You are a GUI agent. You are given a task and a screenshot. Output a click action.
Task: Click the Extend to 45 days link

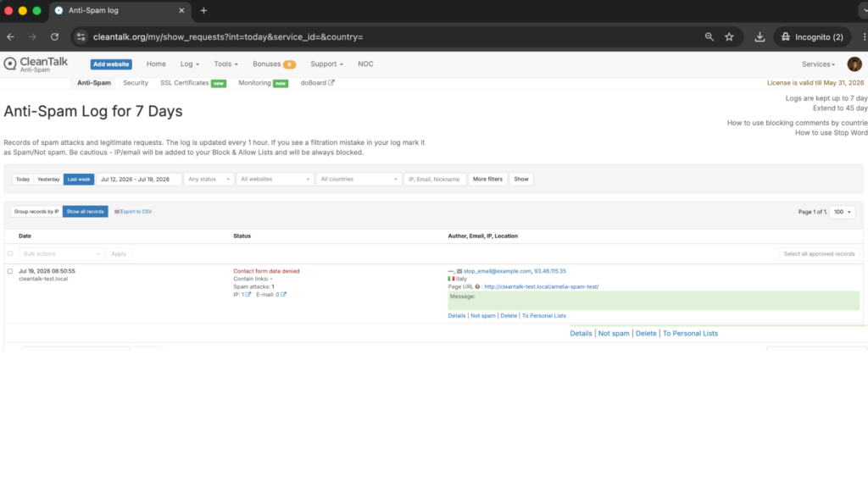click(840, 108)
